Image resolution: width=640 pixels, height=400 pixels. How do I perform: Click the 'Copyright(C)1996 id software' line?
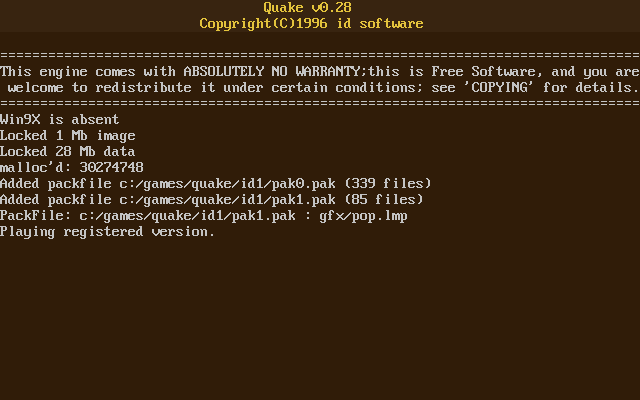click(311, 24)
